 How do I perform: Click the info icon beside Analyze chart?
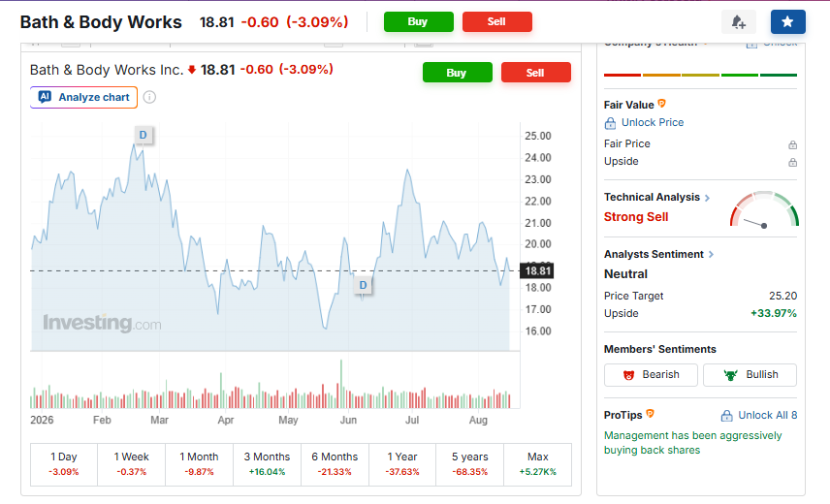(149, 97)
